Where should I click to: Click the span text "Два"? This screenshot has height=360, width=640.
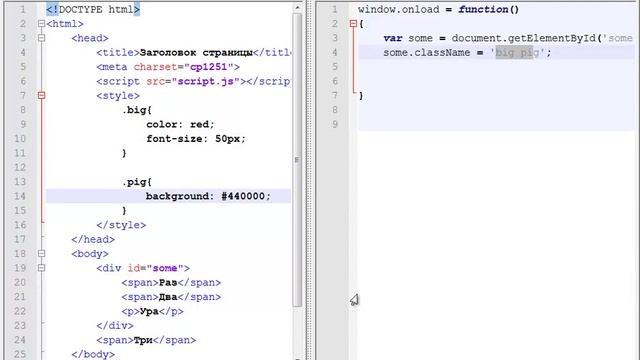point(168,297)
